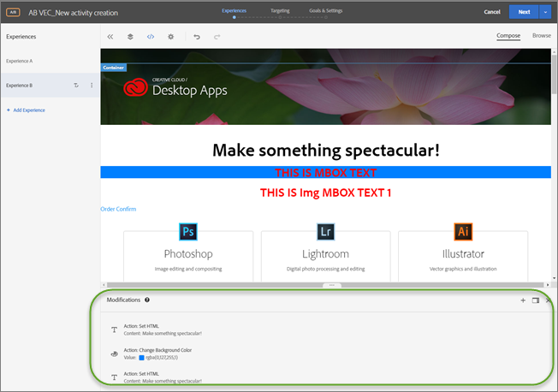Open the gear configure icon
This screenshot has height=392, width=558.
[x=171, y=37]
